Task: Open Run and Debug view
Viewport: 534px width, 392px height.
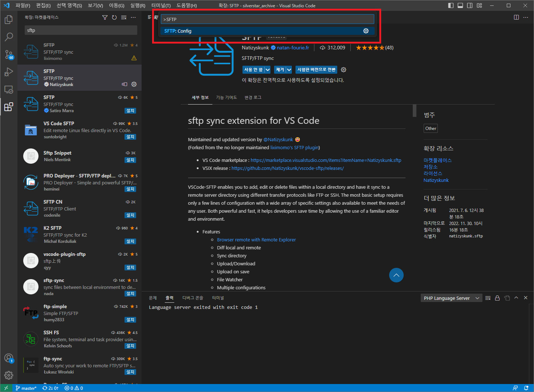Action: [9, 72]
